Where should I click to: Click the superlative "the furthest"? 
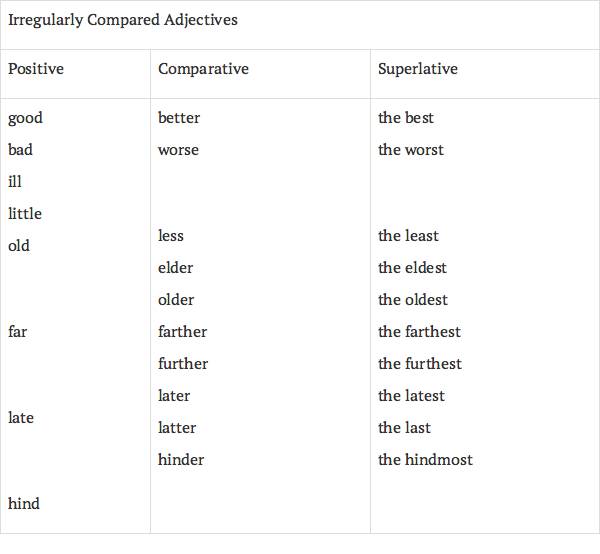click(420, 364)
